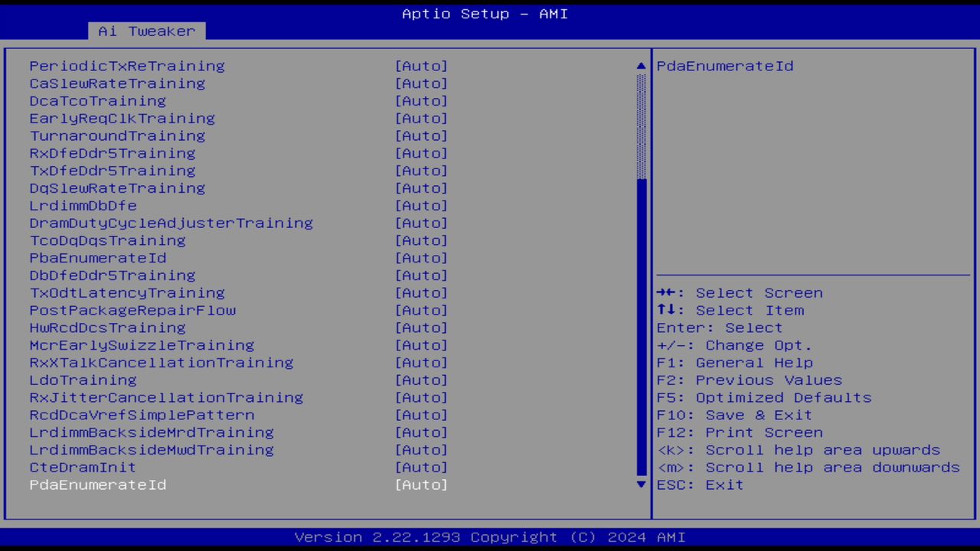This screenshot has height=551, width=980.
Task: Select the DramDutyCycleAdjusterTraining setting label
Action: coord(171,223)
